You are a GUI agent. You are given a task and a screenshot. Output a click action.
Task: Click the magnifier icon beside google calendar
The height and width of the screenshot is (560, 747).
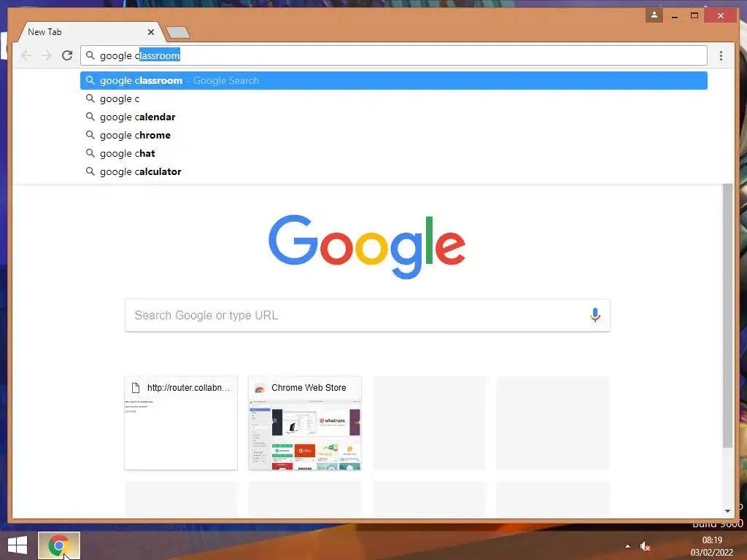[x=90, y=116]
